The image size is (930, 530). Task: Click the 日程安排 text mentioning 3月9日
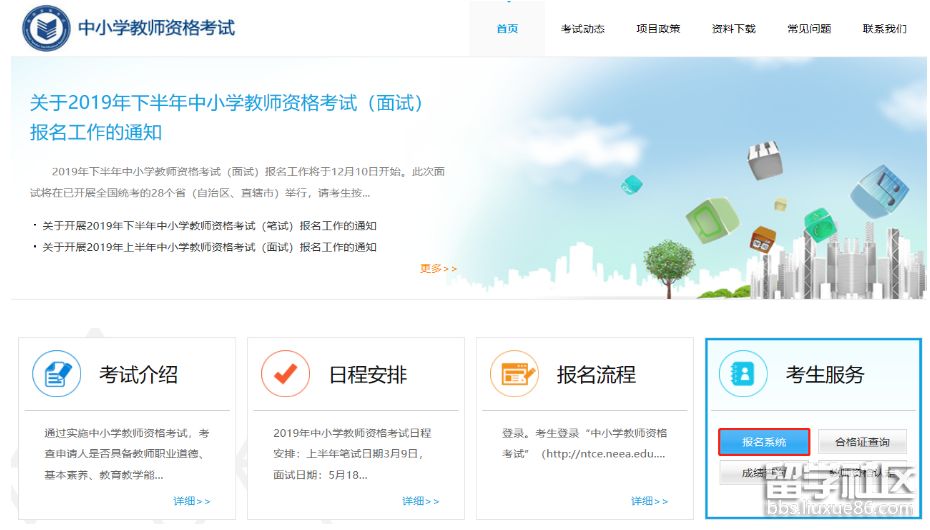352,454
